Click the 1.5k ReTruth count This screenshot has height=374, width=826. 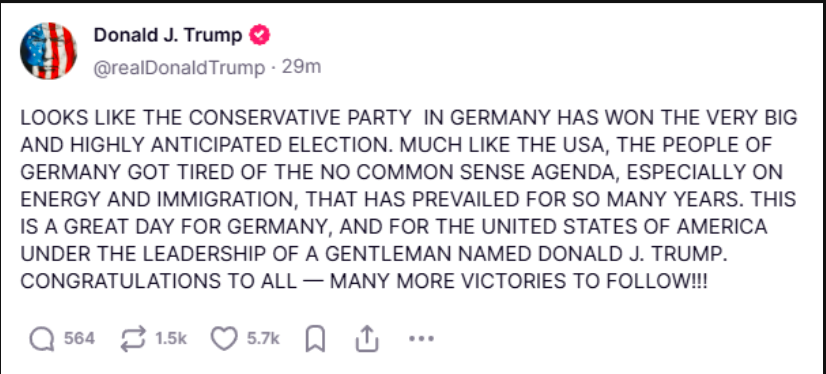[171, 339]
